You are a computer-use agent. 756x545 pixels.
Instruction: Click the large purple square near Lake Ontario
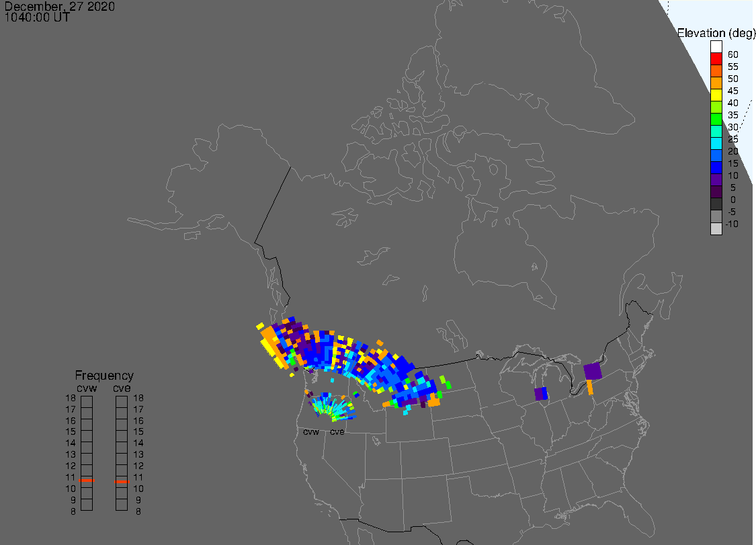click(593, 372)
